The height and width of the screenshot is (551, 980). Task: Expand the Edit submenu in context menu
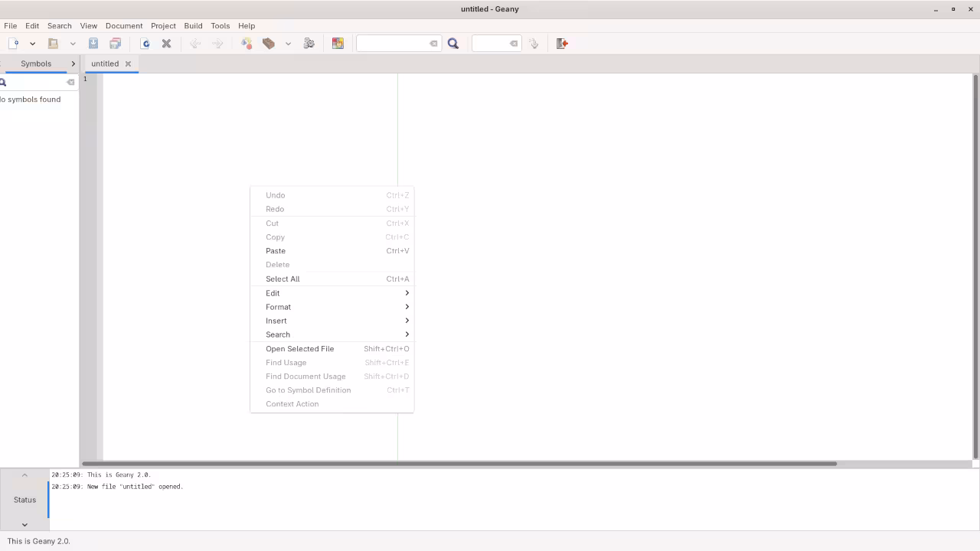332,293
